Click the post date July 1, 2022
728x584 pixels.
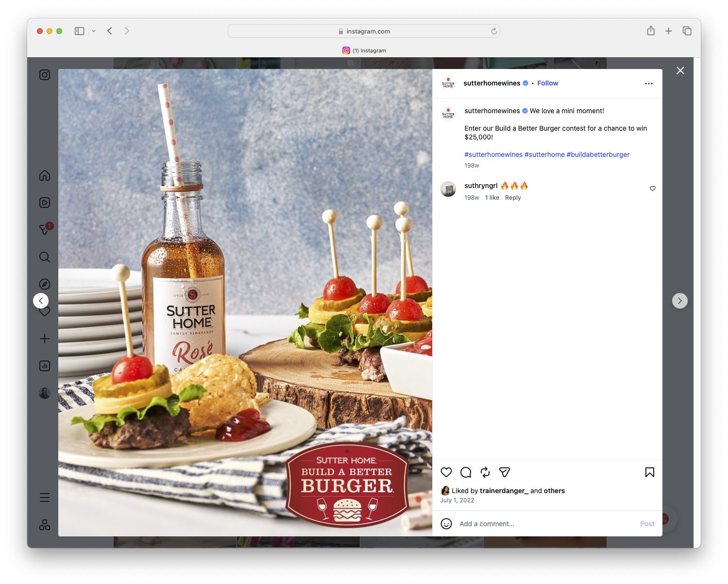(x=457, y=500)
